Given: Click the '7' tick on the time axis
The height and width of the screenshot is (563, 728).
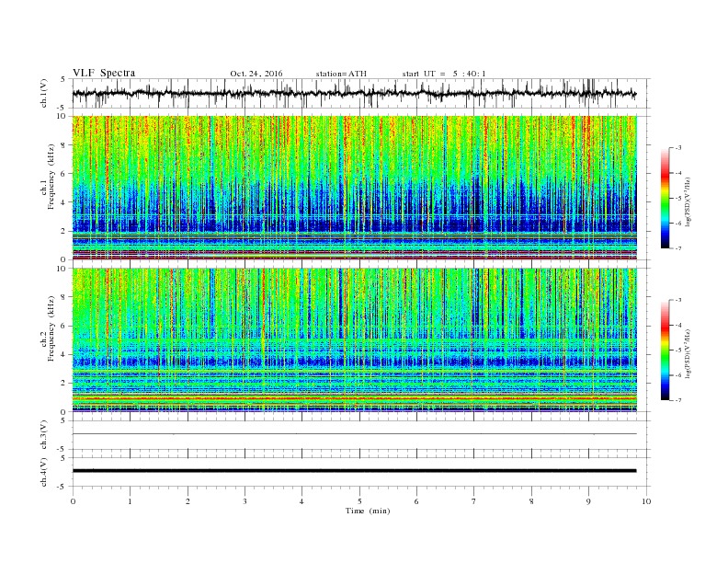Looking at the screenshot, I should click(x=474, y=501).
